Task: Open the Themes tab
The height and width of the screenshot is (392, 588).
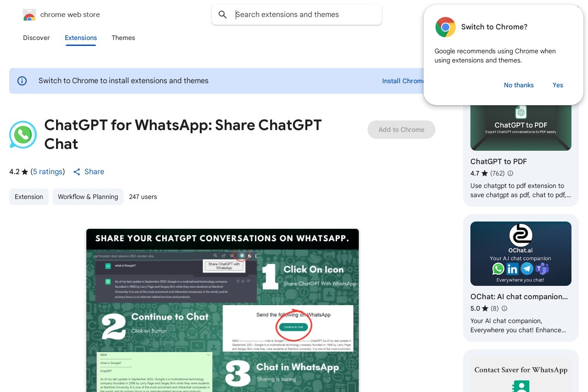Action: (123, 38)
